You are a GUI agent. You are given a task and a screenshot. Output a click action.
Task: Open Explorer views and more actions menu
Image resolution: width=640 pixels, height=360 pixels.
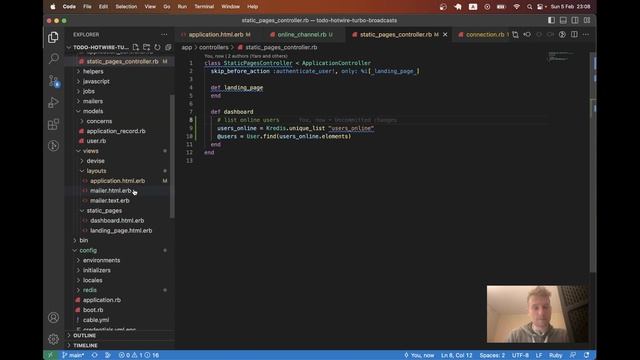(x=164, y=35)
